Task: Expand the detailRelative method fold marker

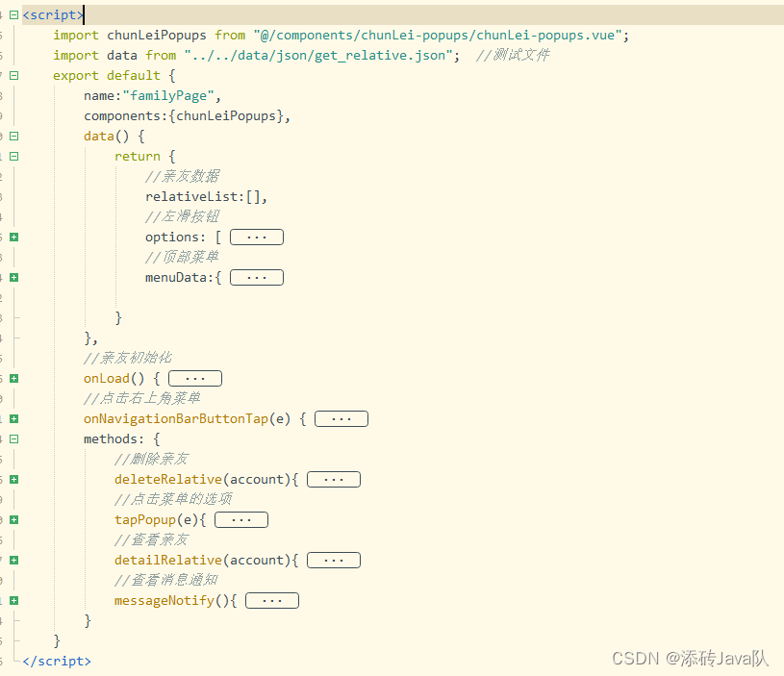Action: 14,560
